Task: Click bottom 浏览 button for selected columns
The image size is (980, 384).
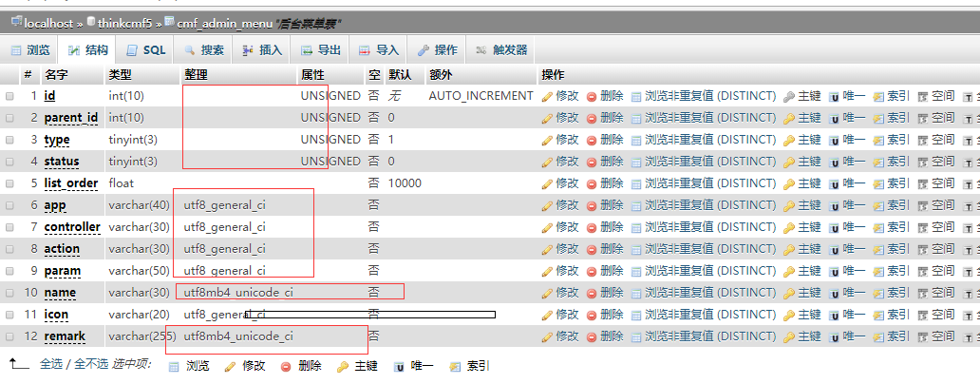Action: [x=190, y=366]
